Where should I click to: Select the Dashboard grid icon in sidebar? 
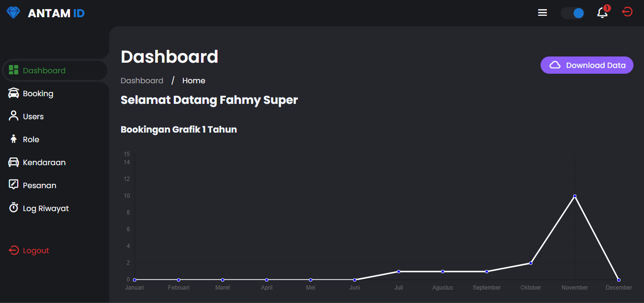(x=13, y=70)
